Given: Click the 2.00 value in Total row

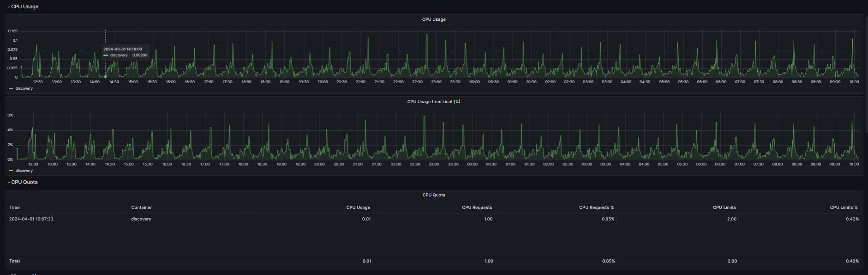Looking at the screenshot, I should tap(732, 261).
